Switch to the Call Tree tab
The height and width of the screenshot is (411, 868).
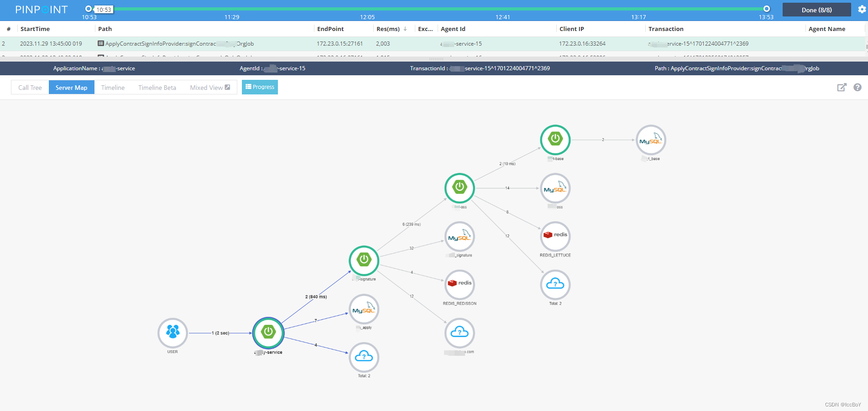30,88
